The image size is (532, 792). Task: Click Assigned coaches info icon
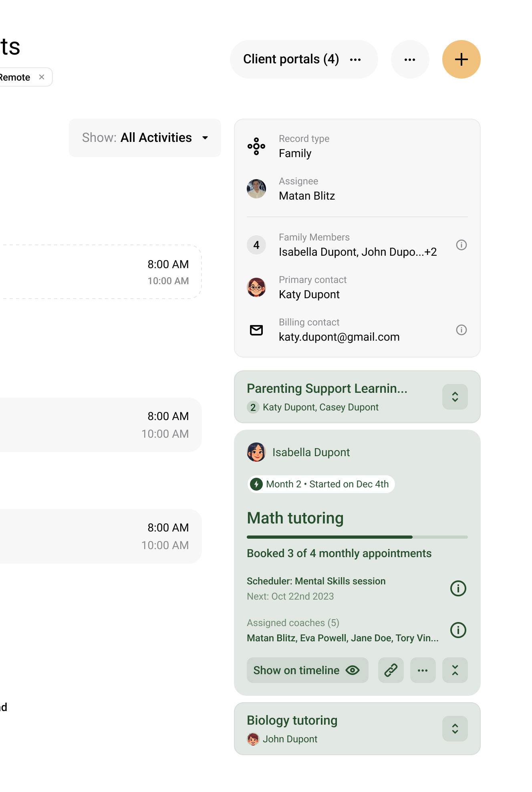tap(458, 630)
